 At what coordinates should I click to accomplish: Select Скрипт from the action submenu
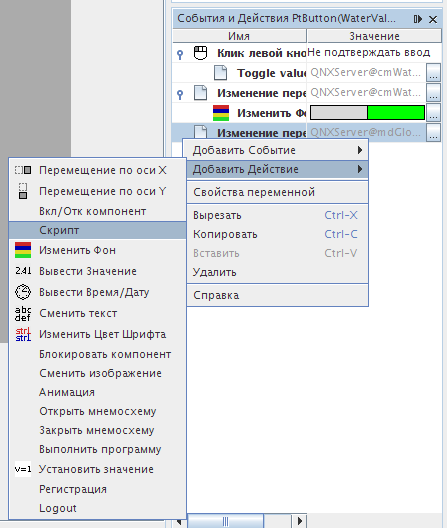click(x=98, y=230)
